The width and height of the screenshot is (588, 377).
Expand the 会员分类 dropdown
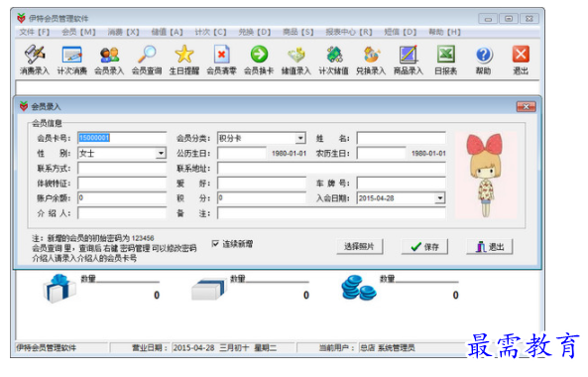pyautogui.click(x=300, y=138)
